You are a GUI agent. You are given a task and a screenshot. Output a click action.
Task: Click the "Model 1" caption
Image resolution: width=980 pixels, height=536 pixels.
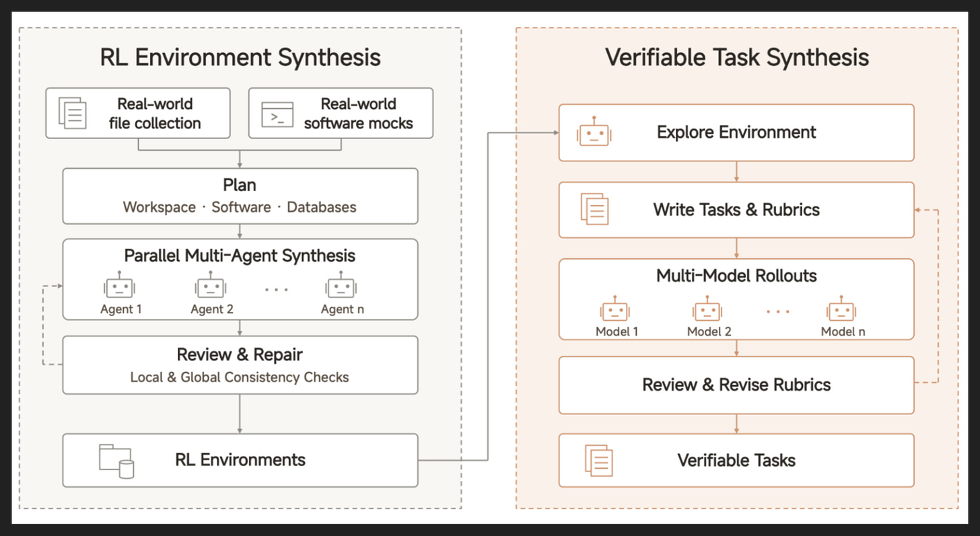click(617, 332)
